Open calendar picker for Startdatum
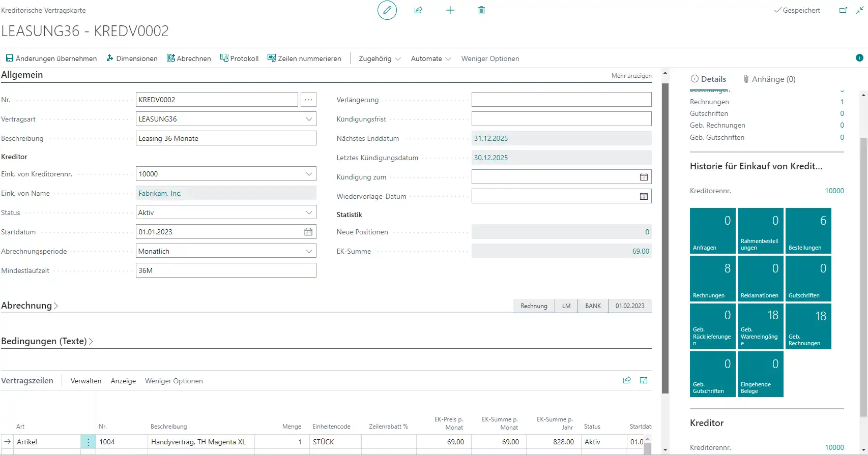This screenshot has width=868, height=455. pyautogui.click(x=308, y=232)
